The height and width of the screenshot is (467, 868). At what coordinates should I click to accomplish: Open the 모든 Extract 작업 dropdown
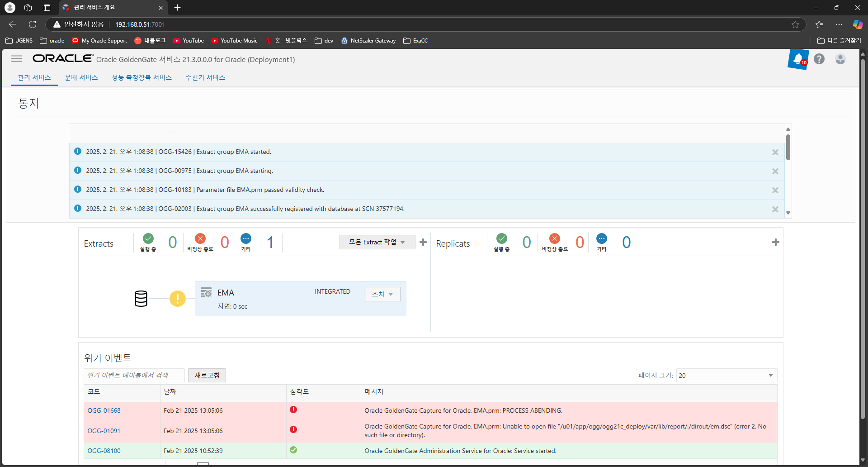pyautogui.click(x=377, y=242)
